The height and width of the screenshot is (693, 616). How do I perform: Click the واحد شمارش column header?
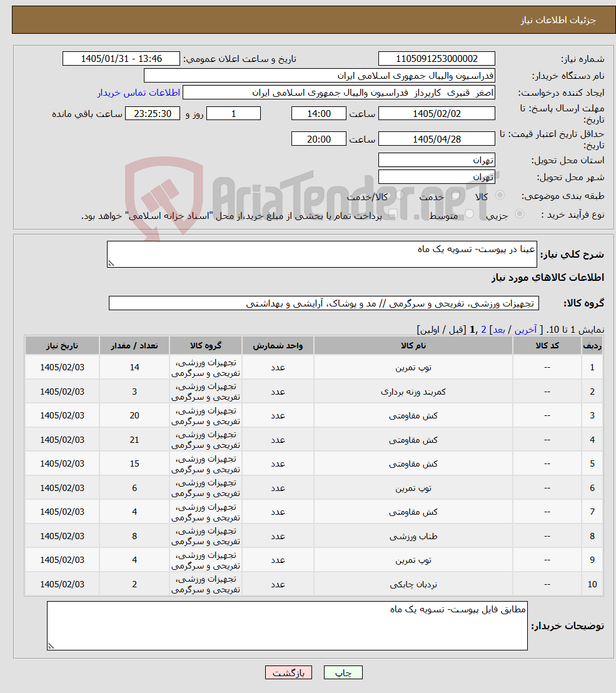pos(278,346)
